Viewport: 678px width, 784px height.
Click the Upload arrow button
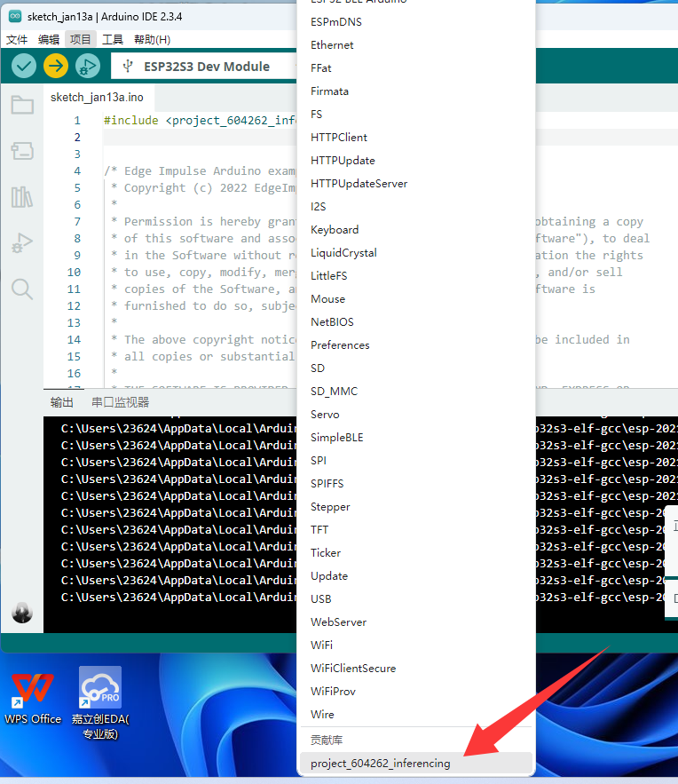pos(56,66)
